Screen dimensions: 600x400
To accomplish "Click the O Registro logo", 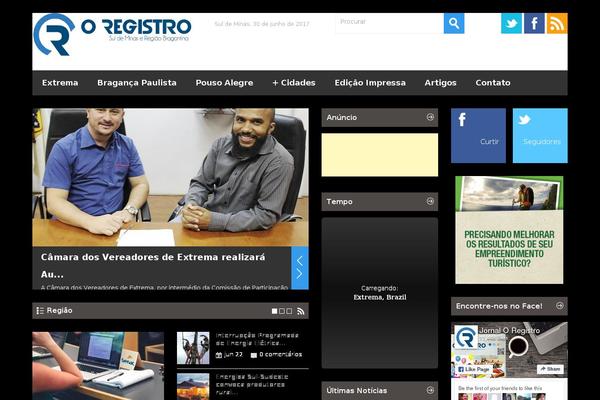I will click(112, 34).
